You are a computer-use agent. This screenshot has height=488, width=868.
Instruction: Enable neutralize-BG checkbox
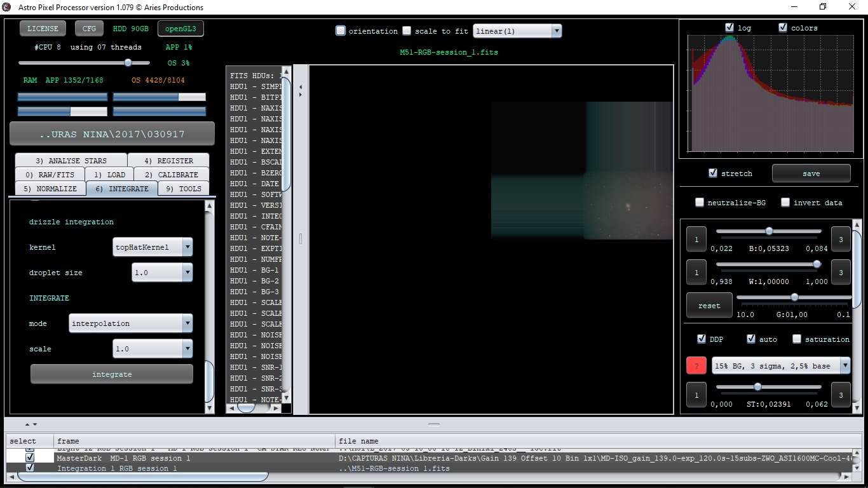700,202
